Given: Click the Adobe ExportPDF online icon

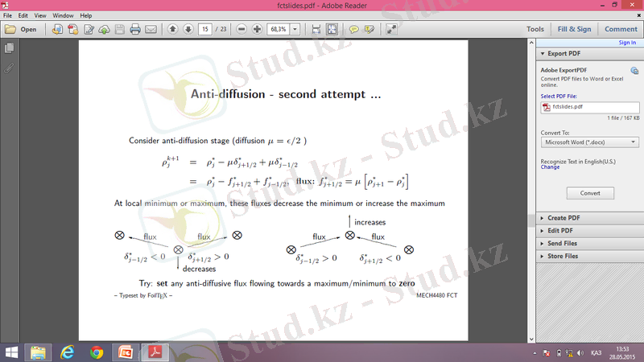Looking at the screenshot, I should click(634, 71).
